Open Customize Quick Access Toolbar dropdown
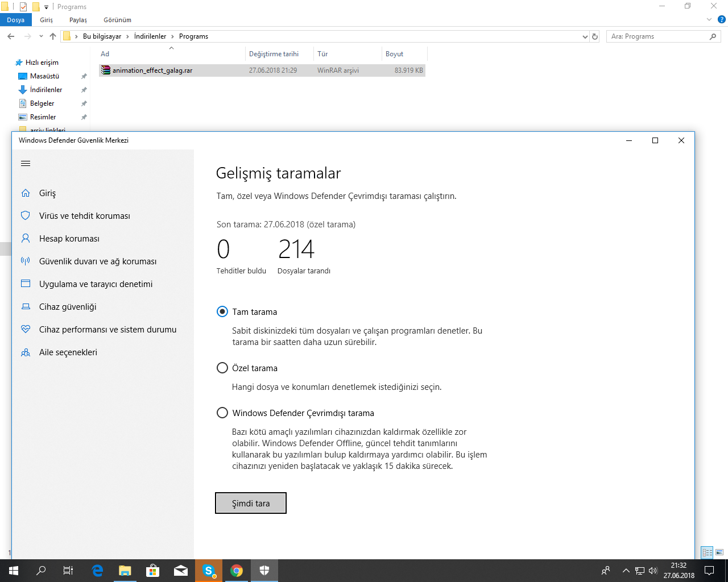Screen dimensions: 728x582 46,7
